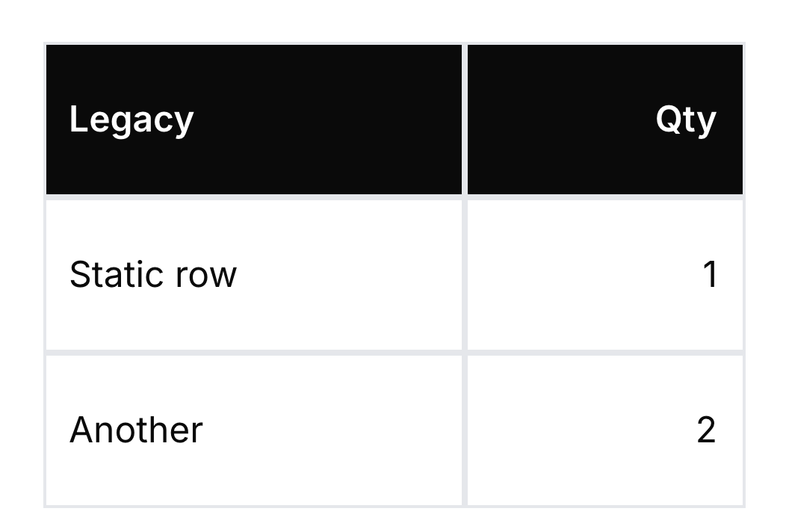786x532 pixels.
Task: Focus the black Qty header cell
Action: [x=605, y=120]
